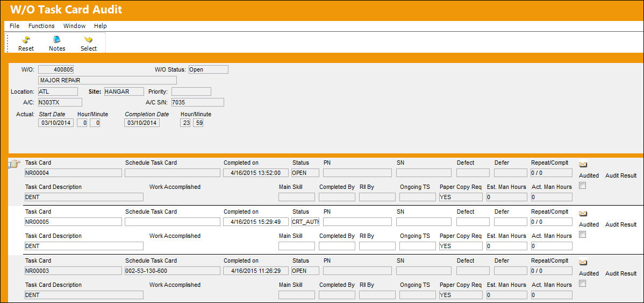644x303 pixels.
Task: Click the Select toolbar icon
Action: 88,40
